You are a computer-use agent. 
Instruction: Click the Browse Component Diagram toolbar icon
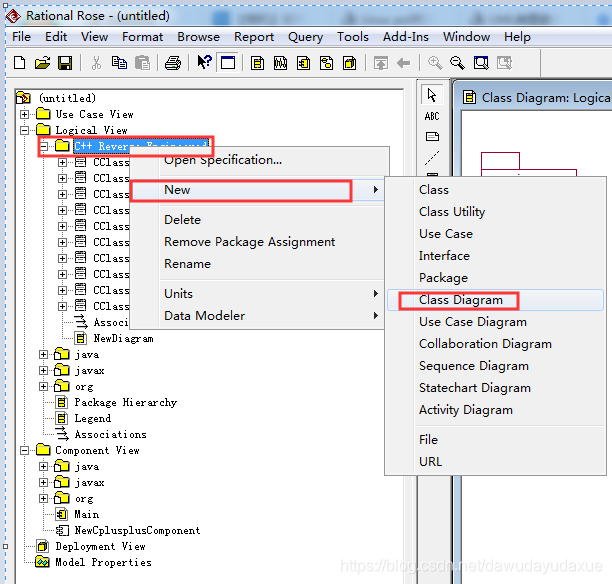click(303, 63)
